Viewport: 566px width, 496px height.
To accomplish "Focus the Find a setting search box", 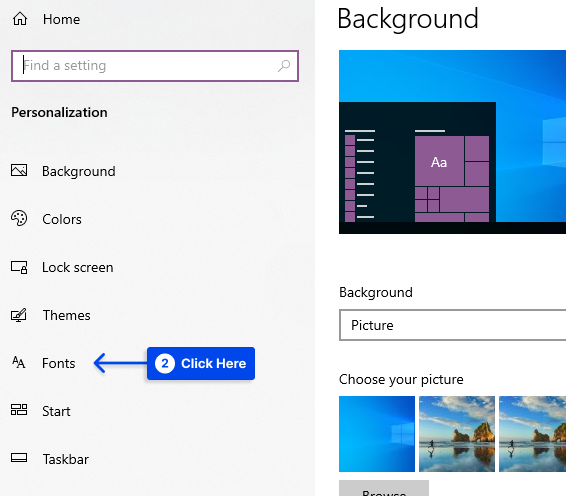I will (x=155, y=66).
